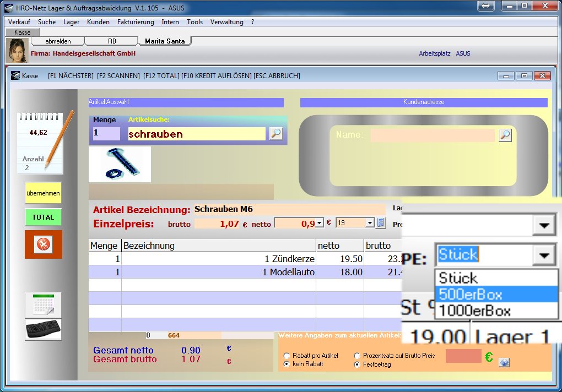The width and height of the screenshot is (562, 392).
Task: Open the Lager menu
Action: pos(71,22)
